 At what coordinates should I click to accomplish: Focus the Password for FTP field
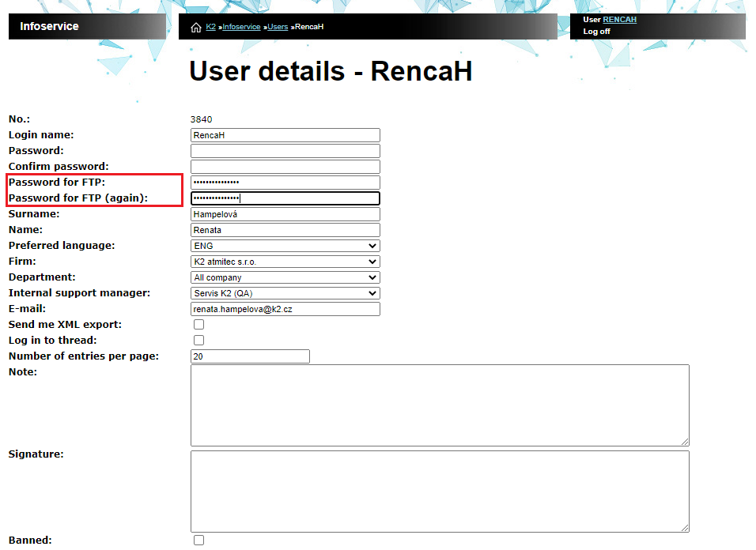coord(285,183)
